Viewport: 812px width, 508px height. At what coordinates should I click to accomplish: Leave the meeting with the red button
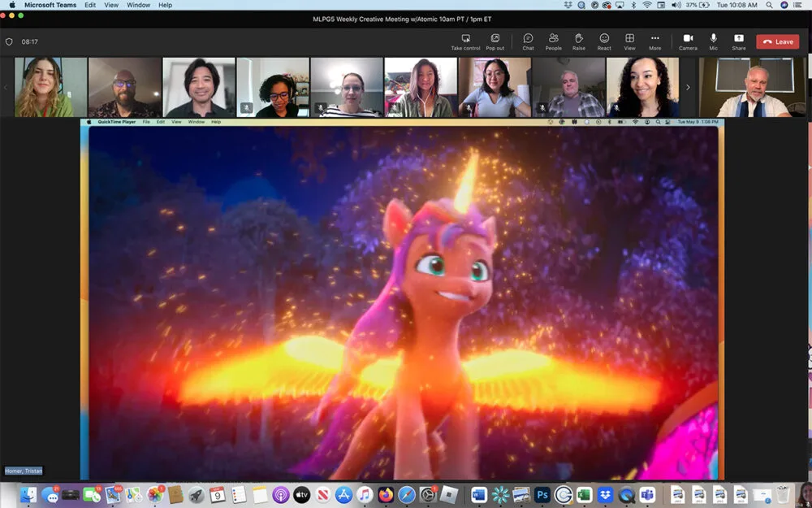778,42
